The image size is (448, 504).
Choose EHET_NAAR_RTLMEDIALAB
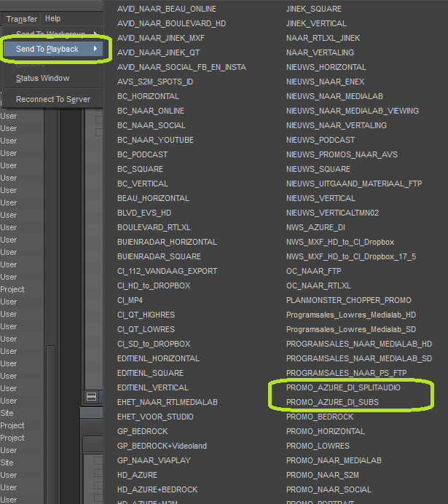pos(168,402)
